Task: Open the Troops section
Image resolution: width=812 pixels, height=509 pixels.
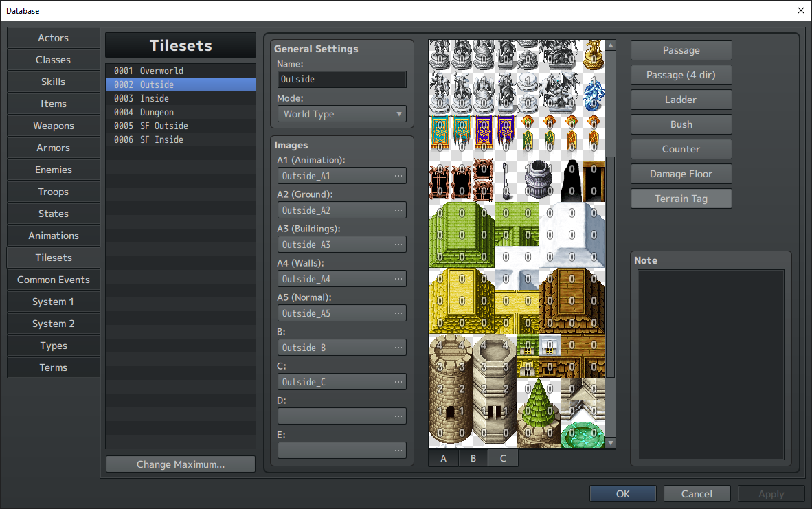Action: click(54, 192)
